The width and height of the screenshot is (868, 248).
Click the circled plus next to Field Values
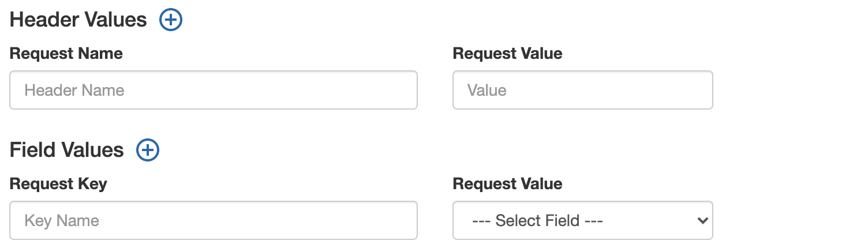148,151
